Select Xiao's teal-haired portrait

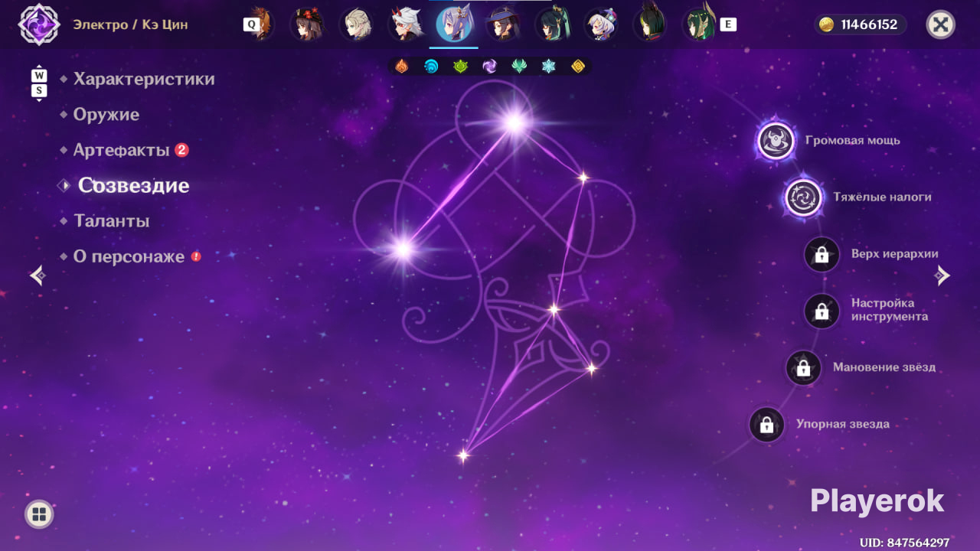[x=552, y=24]
